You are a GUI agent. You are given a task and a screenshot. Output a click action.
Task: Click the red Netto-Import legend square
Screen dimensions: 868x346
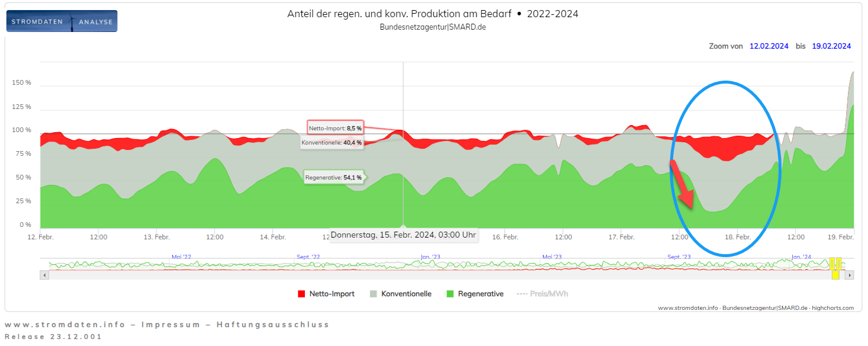point(301,294)
